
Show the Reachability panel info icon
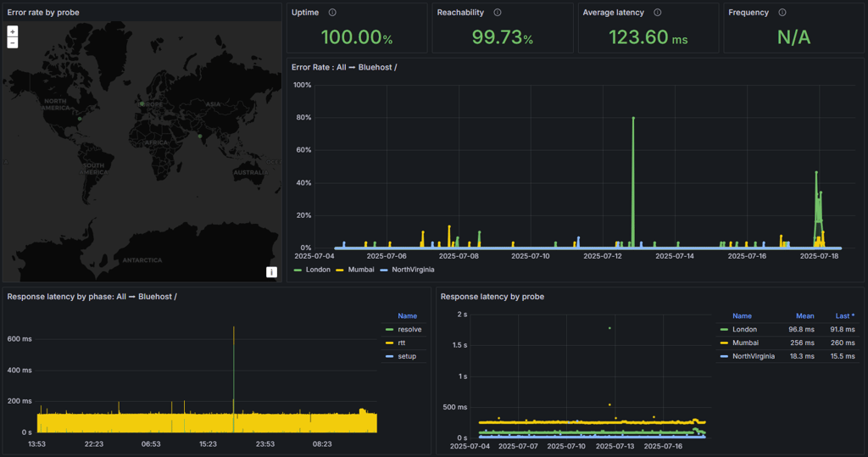[498, 12]
